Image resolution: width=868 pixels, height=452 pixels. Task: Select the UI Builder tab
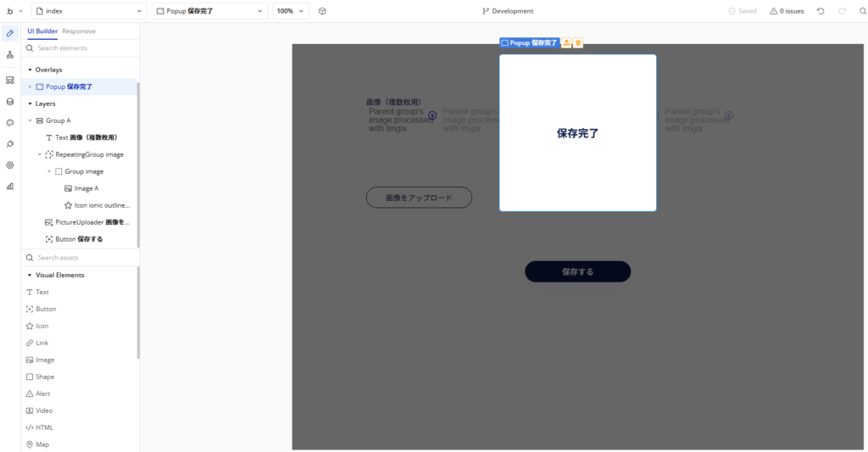(x=42, y=31)
